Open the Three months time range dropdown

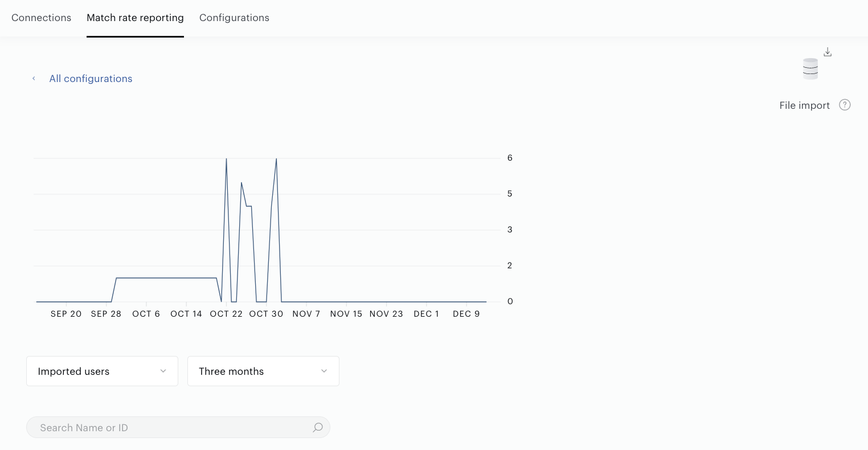click(263, 371)
